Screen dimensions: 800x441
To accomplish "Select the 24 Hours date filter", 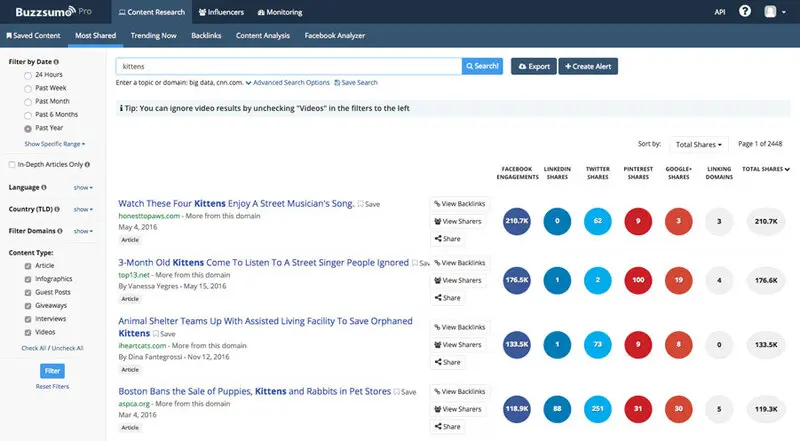I will pyautogui.click(x=28, y=76).
